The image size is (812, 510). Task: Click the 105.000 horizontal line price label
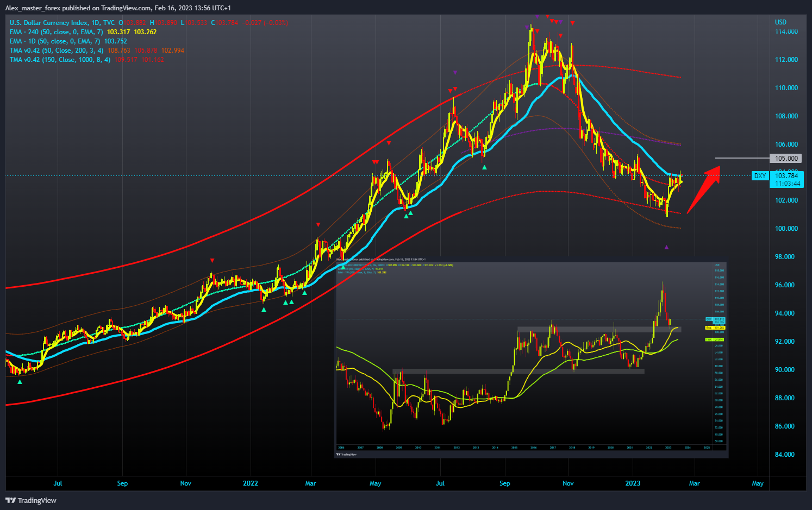click(x=786, y=159)
